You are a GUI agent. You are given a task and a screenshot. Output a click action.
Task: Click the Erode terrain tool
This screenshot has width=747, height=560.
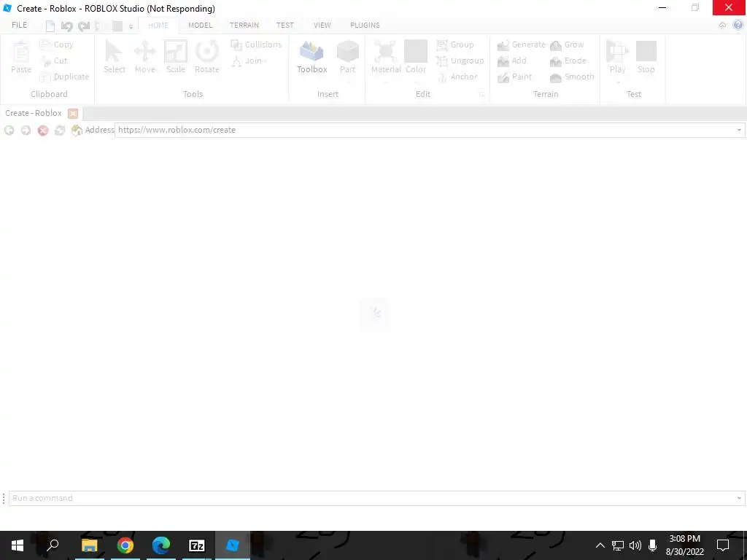pyautogui.click(x=568, y=61)
